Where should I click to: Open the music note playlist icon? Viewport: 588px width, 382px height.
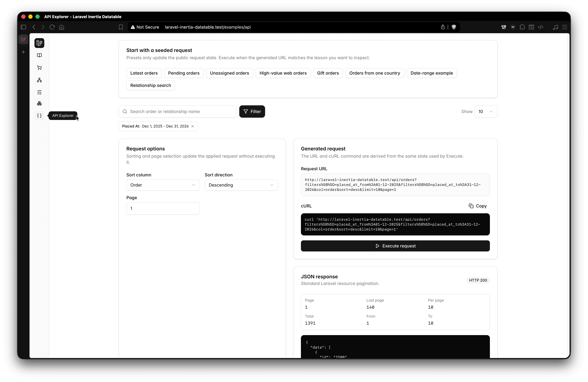[555, 27]
